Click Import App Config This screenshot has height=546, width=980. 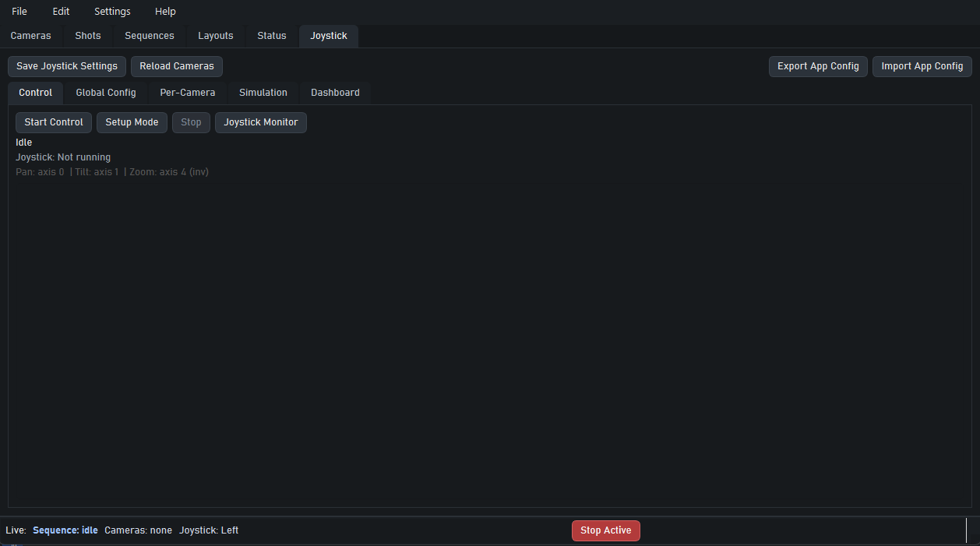coord(922,66)
